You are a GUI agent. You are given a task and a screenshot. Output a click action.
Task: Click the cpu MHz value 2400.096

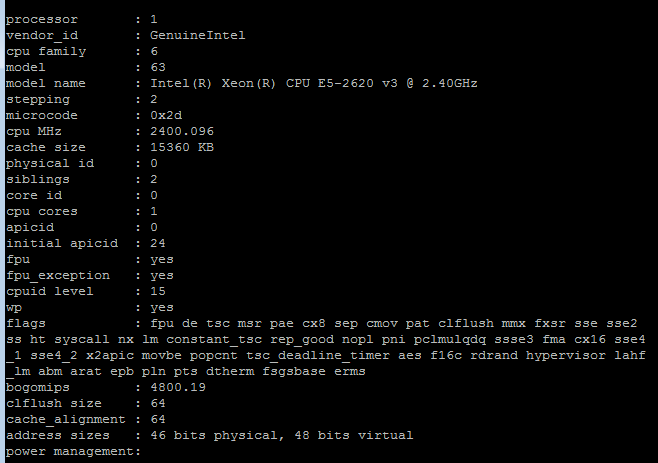[x=182, y=131]
